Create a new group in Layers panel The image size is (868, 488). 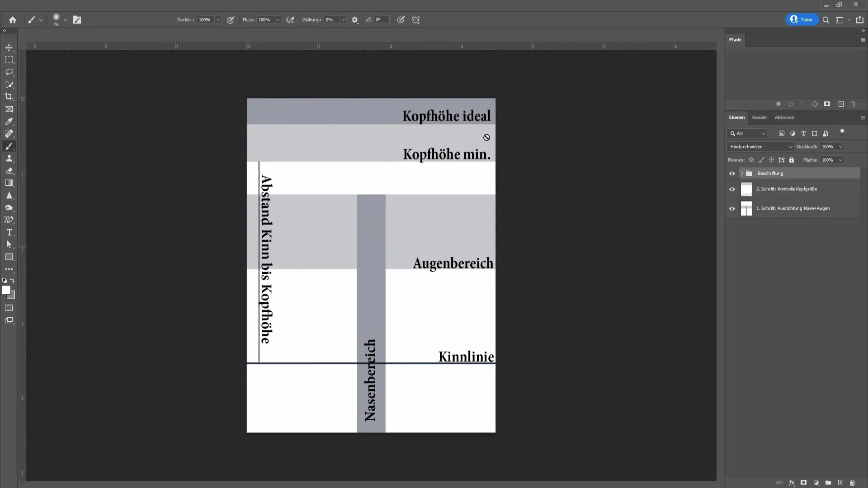tap(828, 483)
